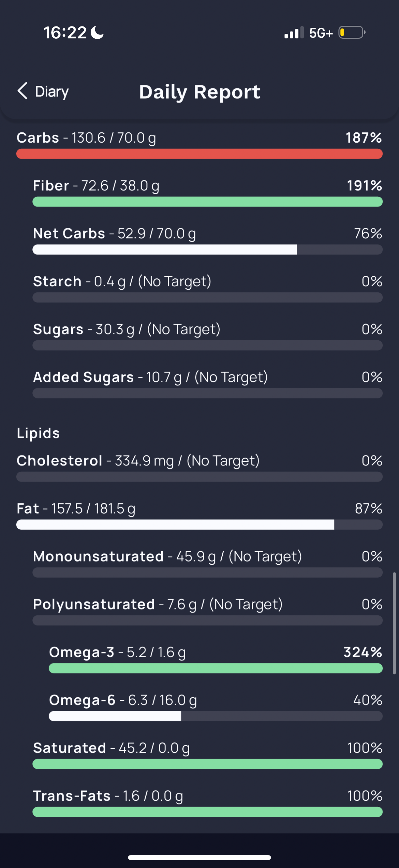Tap the cellular signal bars icon
Viewport: 399px width, 868px height.
294,33
